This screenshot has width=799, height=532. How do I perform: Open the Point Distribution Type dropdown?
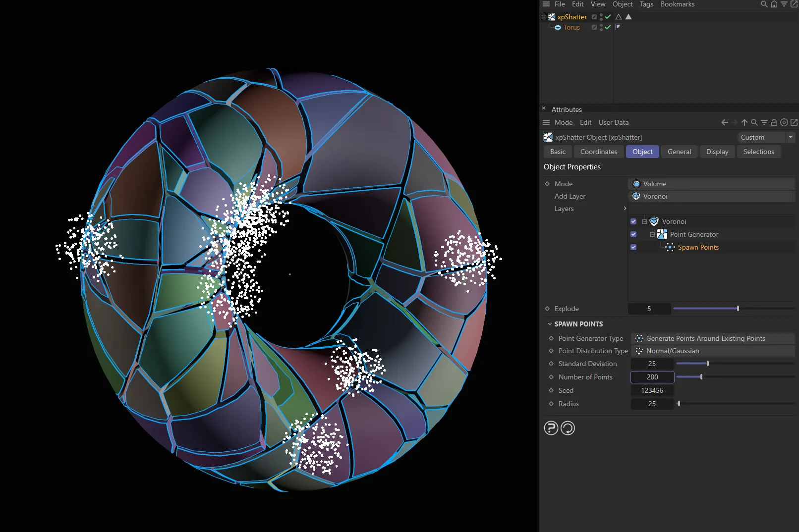tap(713, 351)
